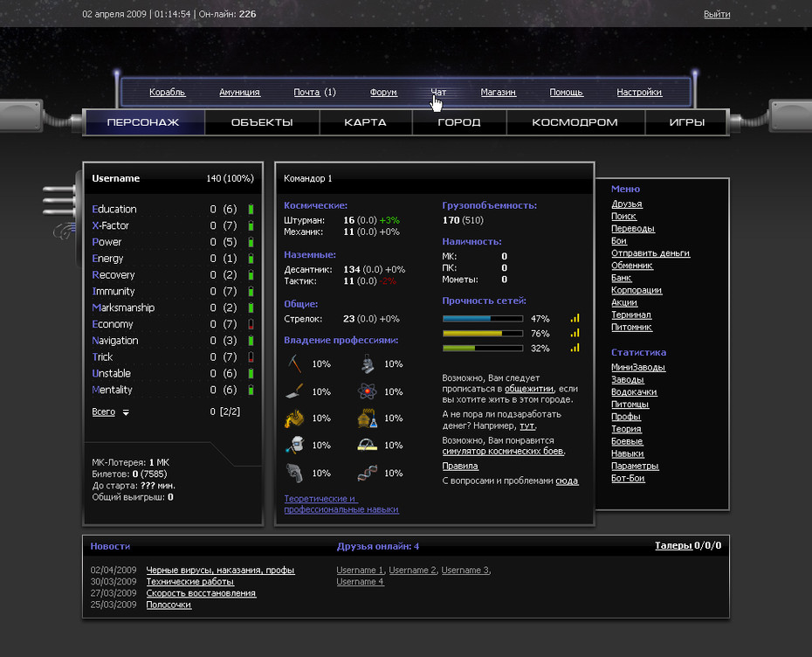Click the pickaxe miner profession icon

click(x=294, y=363)
